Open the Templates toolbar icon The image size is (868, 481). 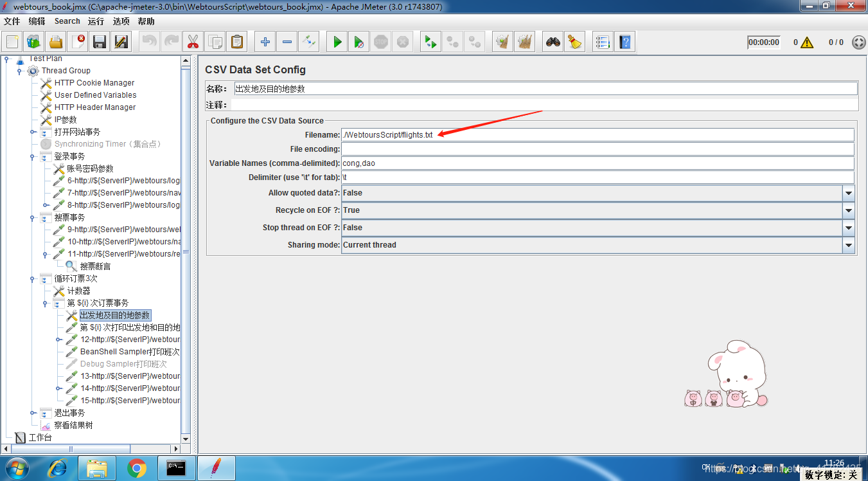click(x=34, y=42)
